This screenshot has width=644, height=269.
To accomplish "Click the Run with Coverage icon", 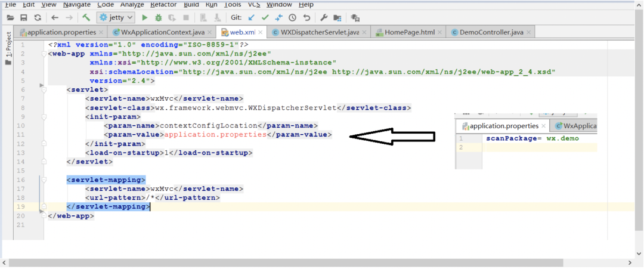I will tap(172, 18).
